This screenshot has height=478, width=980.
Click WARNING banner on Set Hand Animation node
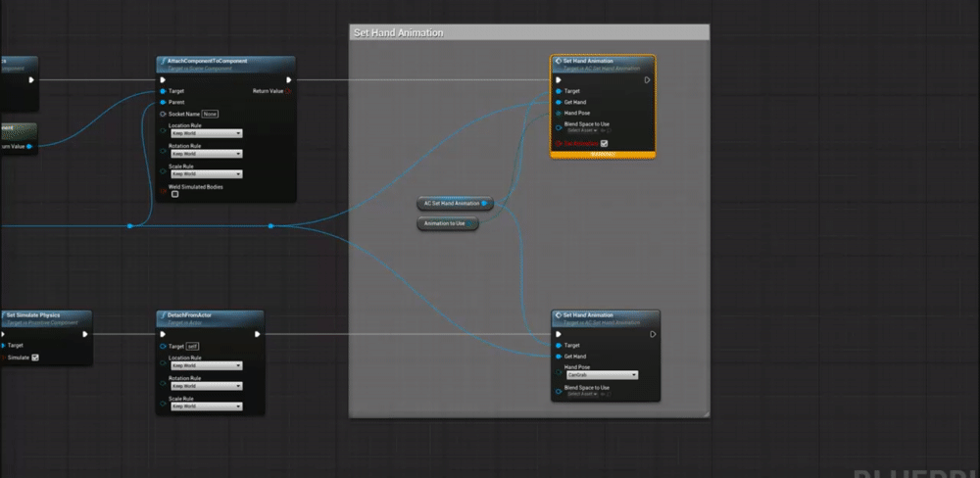(x=603, y=154)
